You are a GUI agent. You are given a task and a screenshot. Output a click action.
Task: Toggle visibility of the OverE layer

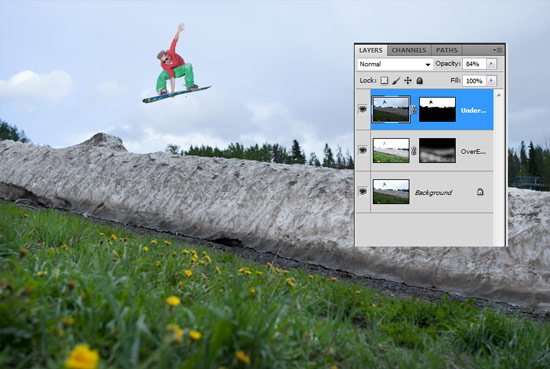(x=363, y=150)
